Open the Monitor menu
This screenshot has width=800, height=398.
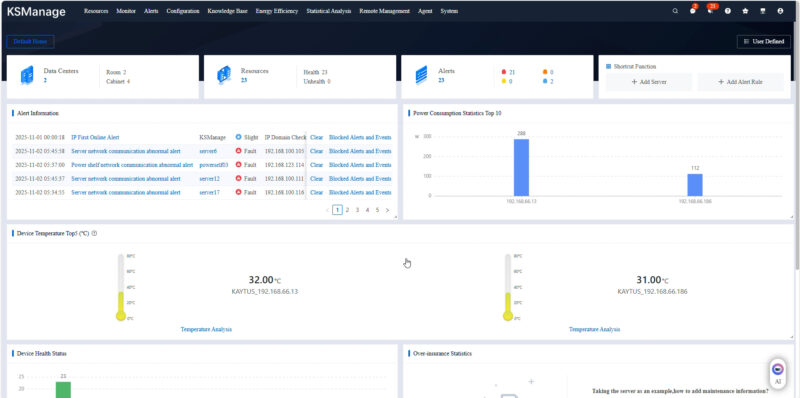[x=126, y=11]
